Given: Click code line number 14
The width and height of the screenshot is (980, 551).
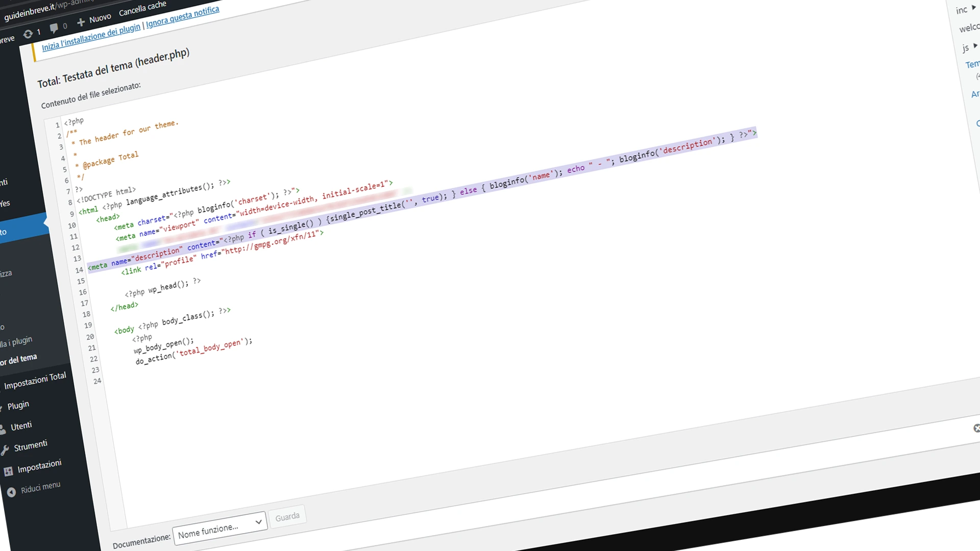Looking at the screenshot, I should coord(79,270).
